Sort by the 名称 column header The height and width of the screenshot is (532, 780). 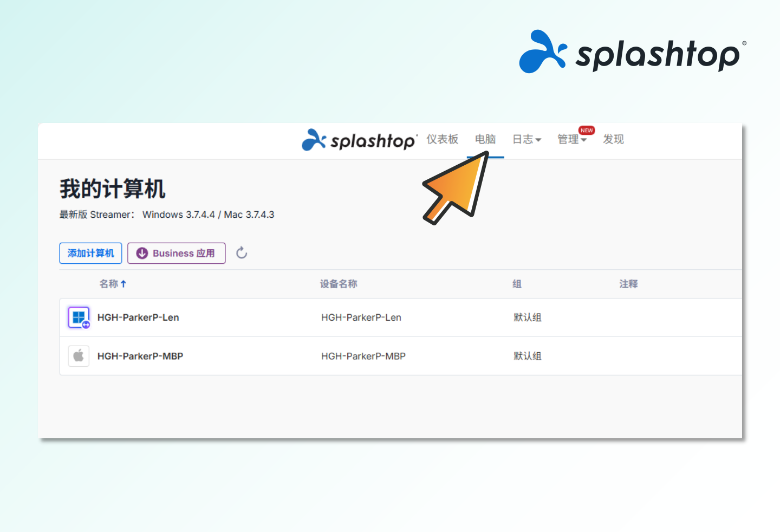(109, 284)
